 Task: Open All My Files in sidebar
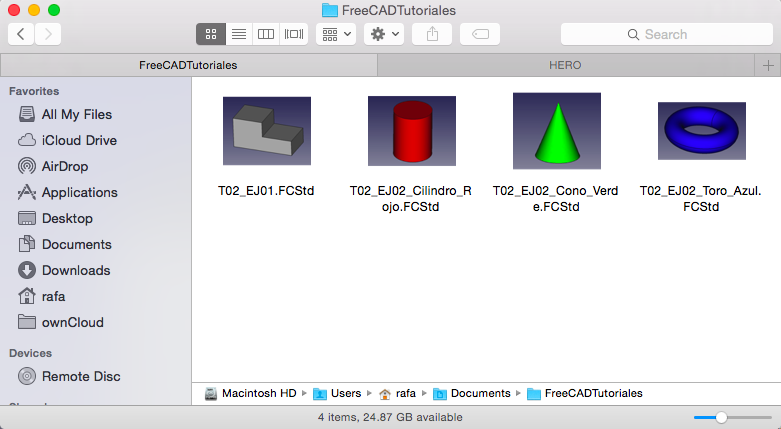(77, 114)
